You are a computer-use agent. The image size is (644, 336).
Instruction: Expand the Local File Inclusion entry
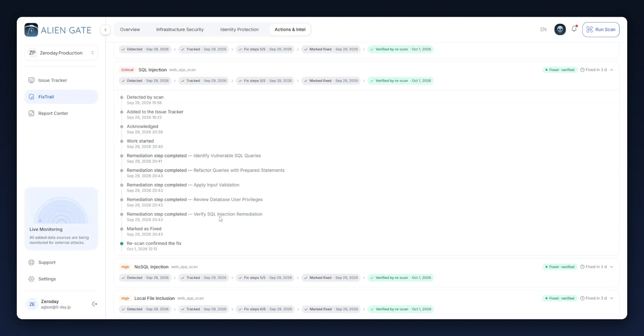coord(612,298)
